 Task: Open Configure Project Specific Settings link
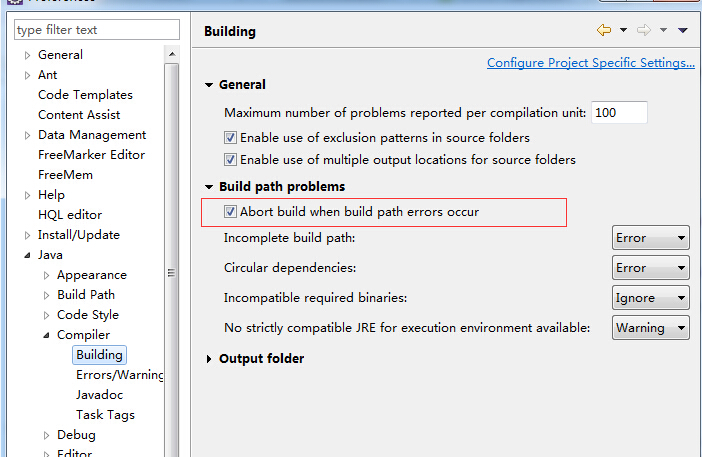click(591, 63)
